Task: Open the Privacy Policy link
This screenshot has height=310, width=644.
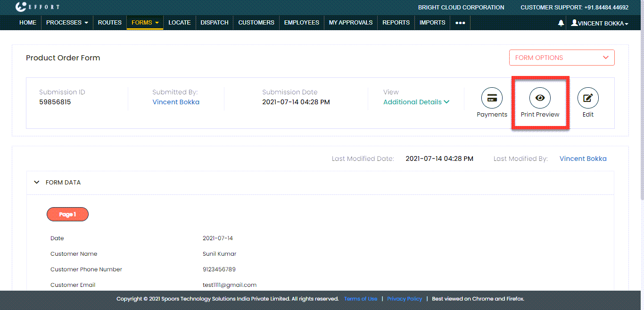Action: 404,299
